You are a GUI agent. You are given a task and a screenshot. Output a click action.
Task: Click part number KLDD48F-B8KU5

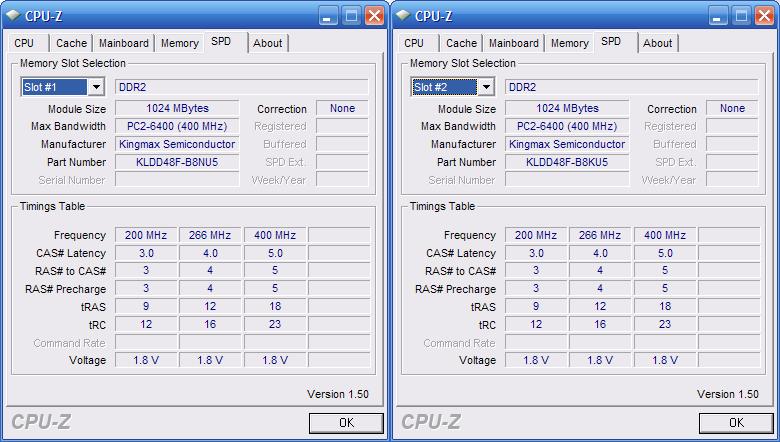567,162
